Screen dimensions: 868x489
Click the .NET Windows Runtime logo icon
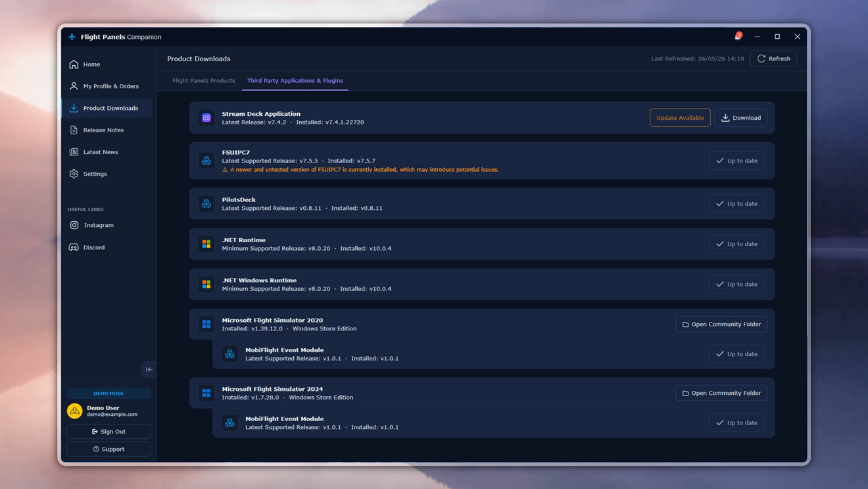(x=206, y=284)
